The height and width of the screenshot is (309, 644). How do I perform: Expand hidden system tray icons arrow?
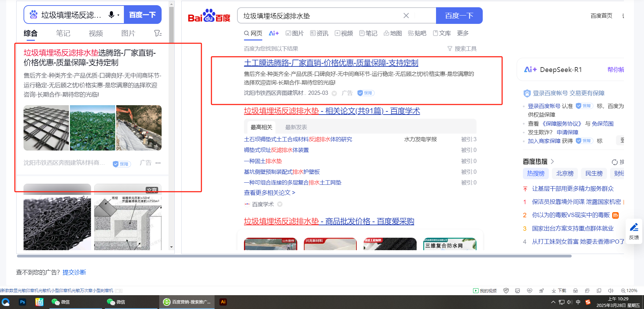553,302
